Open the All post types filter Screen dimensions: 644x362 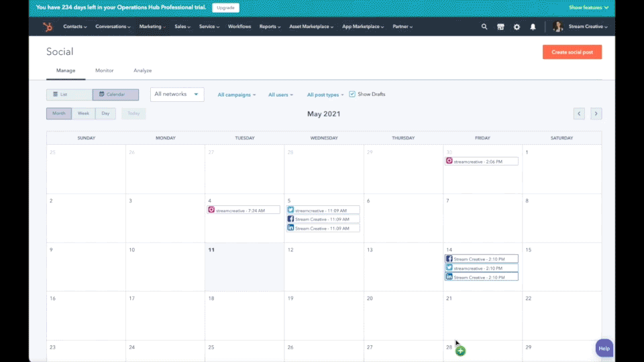tap(325, 95)
